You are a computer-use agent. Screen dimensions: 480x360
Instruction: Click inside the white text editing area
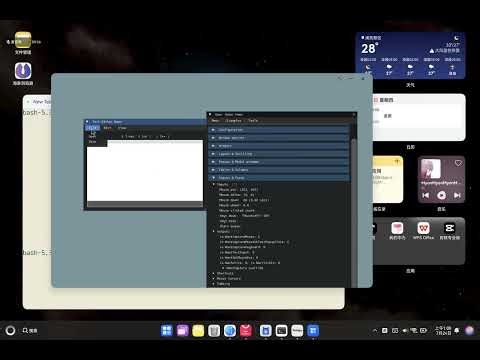pyautogui.click(x=145, y=171)
